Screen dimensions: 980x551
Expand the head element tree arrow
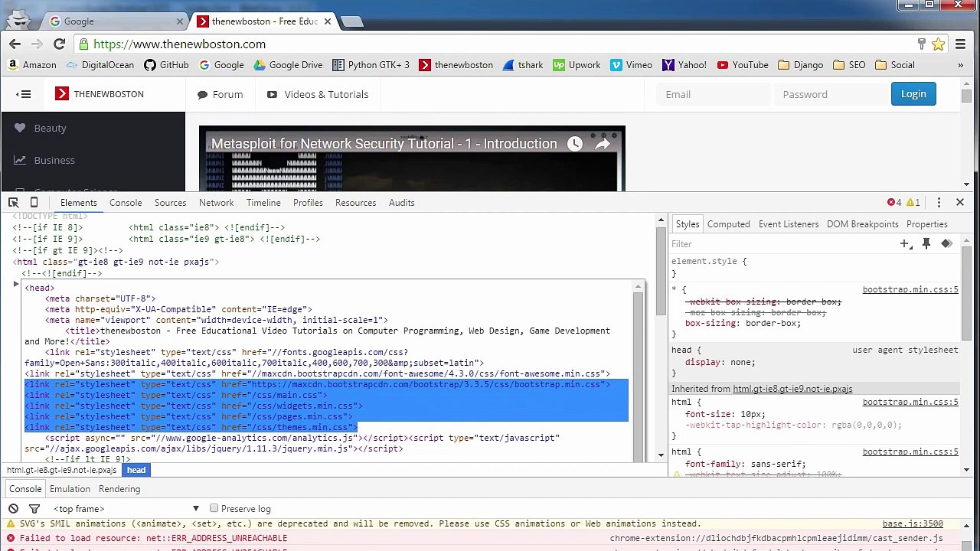[x=15, y=285]
